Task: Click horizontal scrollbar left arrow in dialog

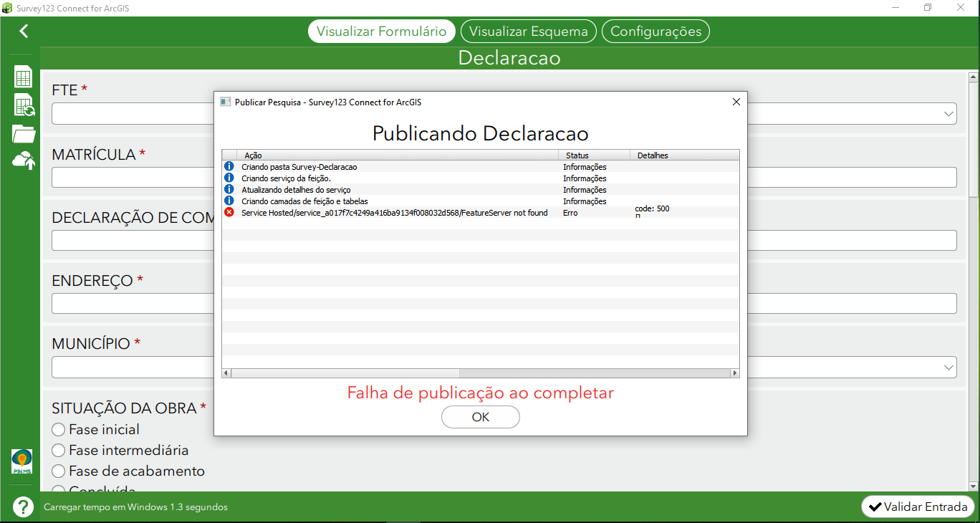Action: [x=226, y=373]
